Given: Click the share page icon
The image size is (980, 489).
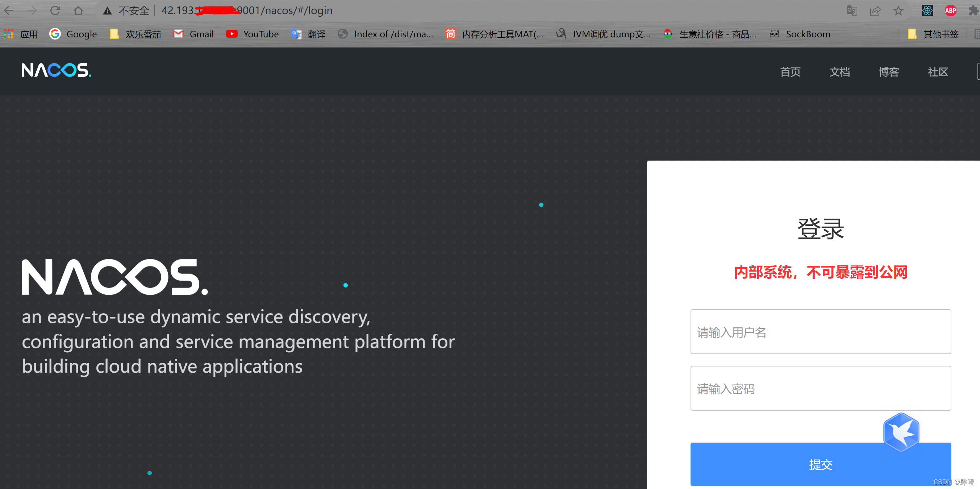Looking at the screenshot, I should click(875, 11).
